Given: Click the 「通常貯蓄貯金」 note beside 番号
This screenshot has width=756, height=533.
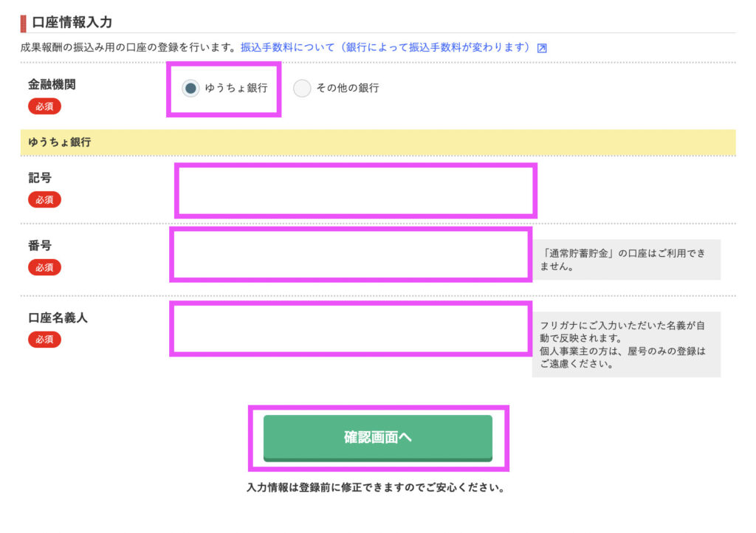Looking at the screenshot, I should tap(626, 260).
